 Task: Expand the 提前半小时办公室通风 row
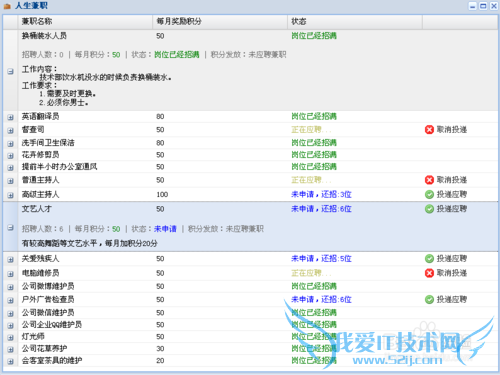point(10,168)
